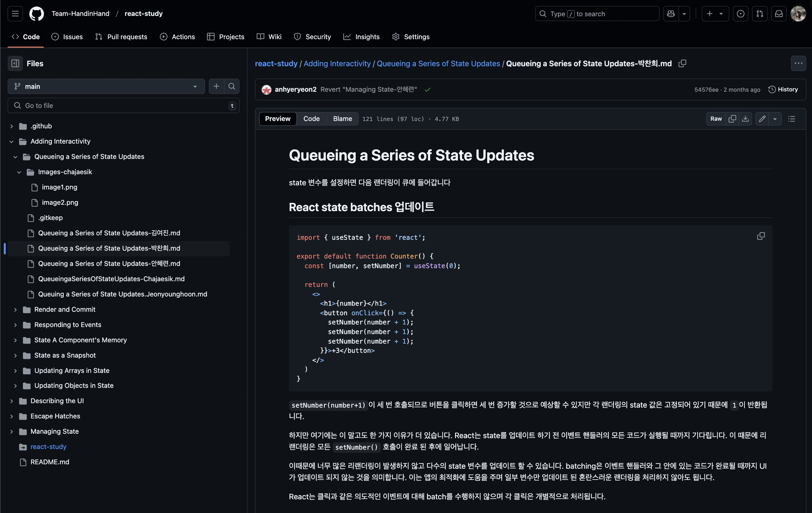
Task: Click the copy path icon
Action: 682,63
